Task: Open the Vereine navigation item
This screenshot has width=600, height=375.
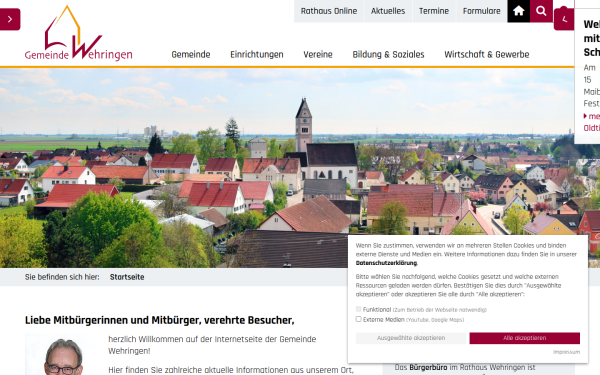Action: 318,55
